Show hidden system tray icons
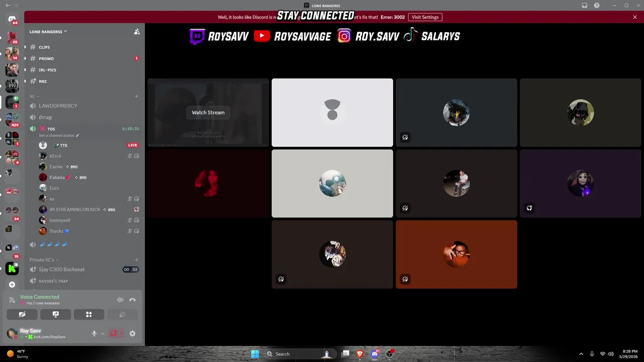 (x=581, y=354)
